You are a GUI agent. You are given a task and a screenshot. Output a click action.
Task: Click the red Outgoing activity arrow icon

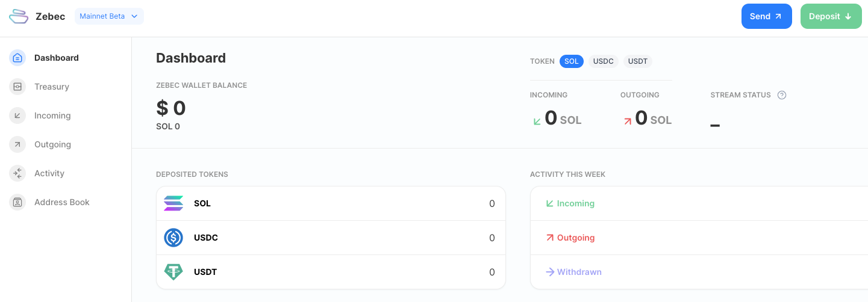coord(549,238)
